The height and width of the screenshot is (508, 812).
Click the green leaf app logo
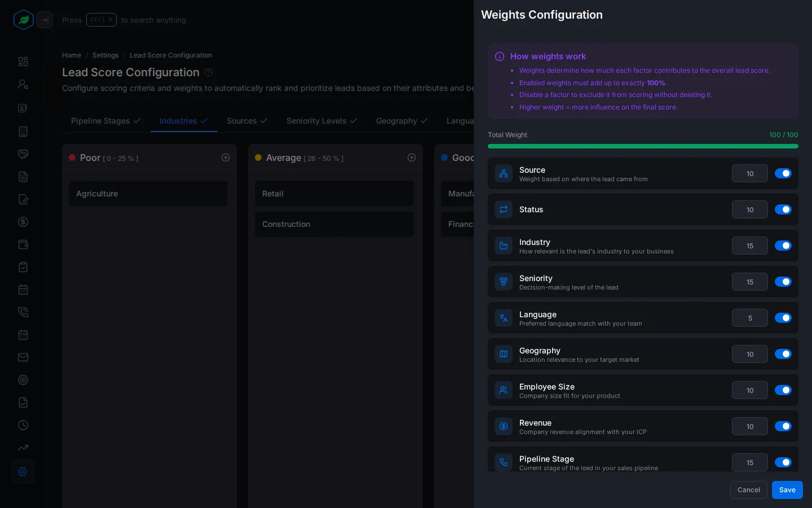click(x=24, y=20)
